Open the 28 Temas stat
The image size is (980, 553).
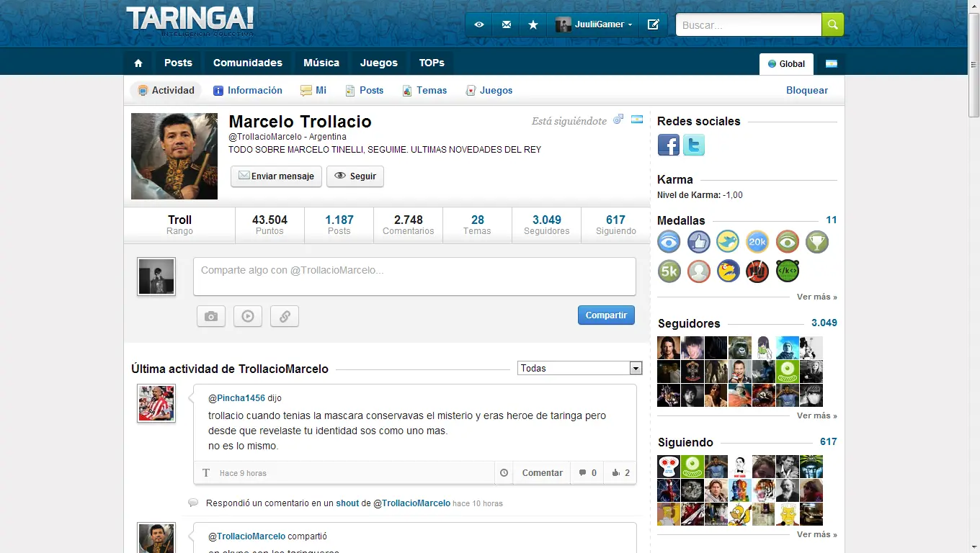pos(478,225)
